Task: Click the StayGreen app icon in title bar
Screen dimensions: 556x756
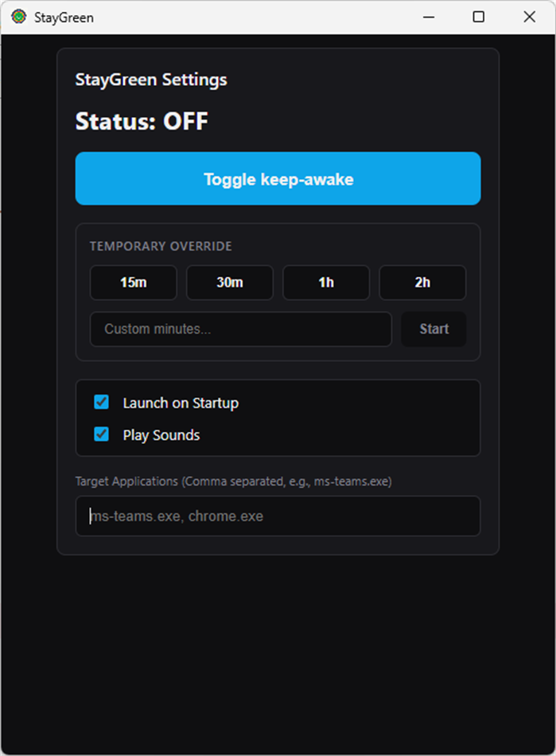Action: coord(18,16)
